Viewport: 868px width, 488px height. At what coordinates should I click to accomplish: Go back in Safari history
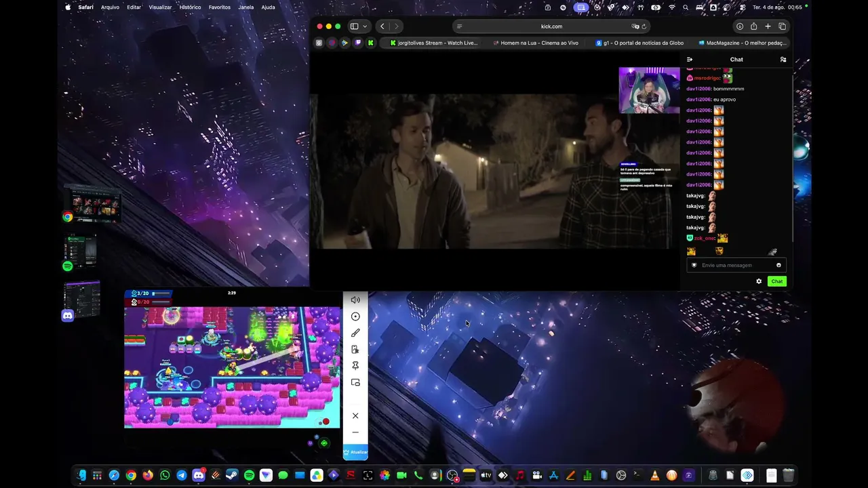pos(382,26)
